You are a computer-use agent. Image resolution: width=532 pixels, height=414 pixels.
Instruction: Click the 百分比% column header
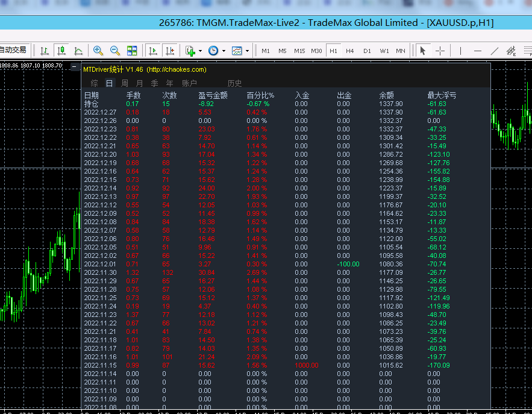click(x=260, y=95)
